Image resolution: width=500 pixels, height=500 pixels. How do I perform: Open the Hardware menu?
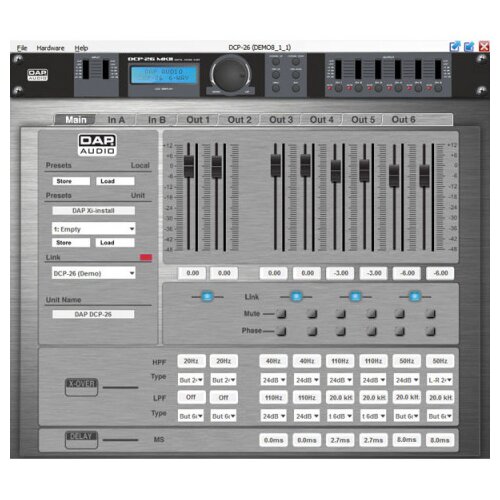coord(50,48)
